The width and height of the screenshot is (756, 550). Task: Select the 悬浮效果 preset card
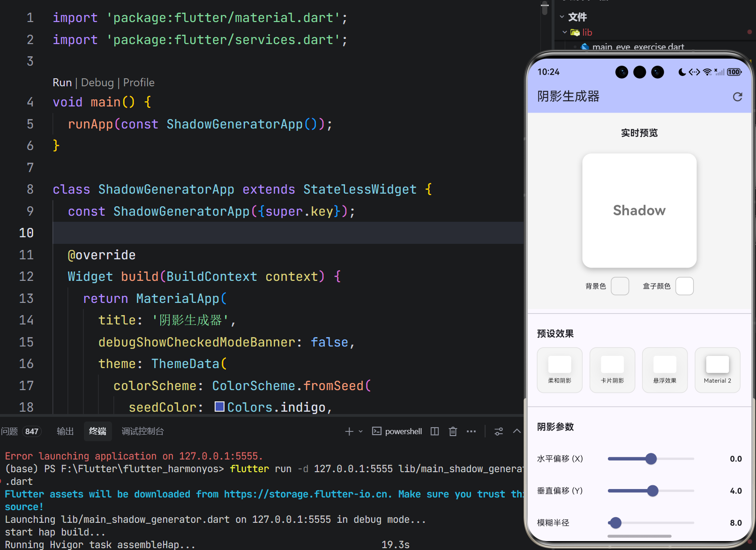coord(665,370)
